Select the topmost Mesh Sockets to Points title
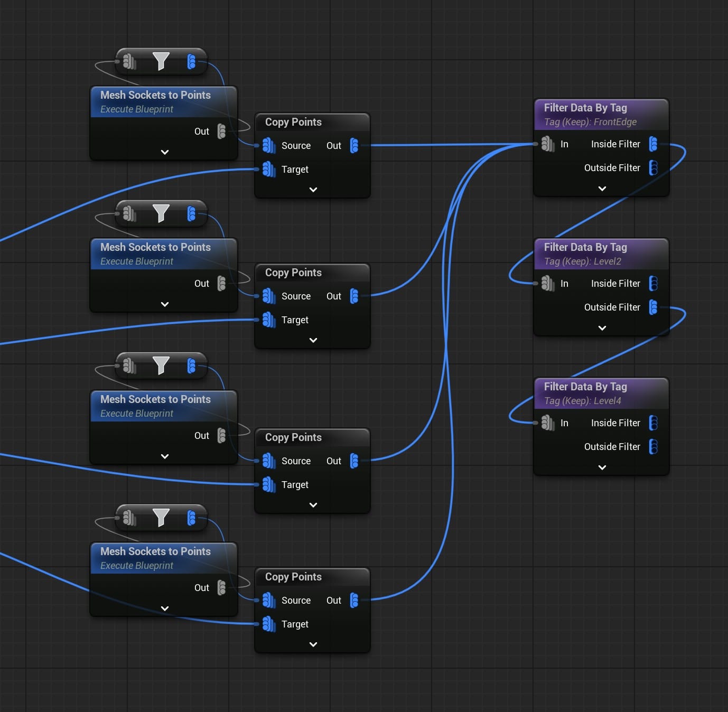This screenshot has height=712, width=728. (155, 95)
